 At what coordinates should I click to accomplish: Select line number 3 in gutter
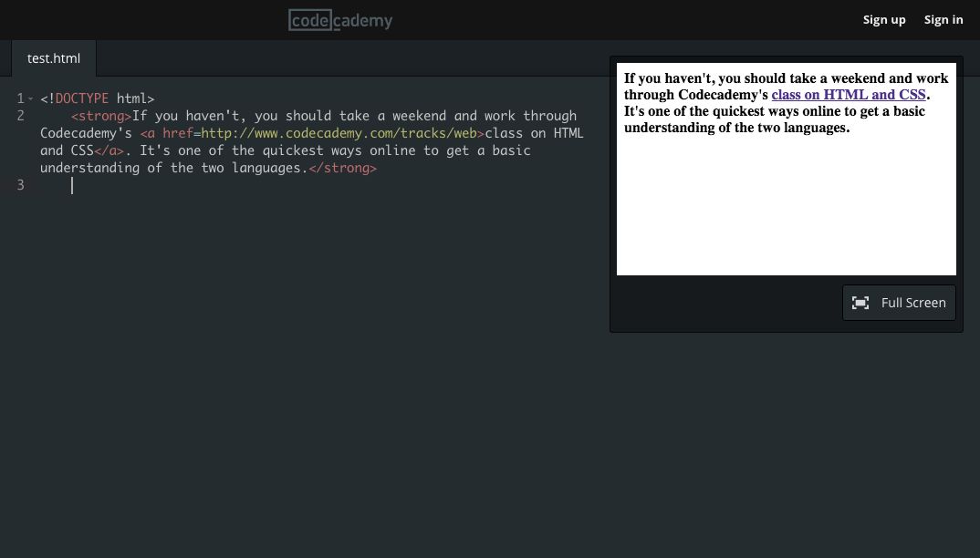[x=21, y=185]
